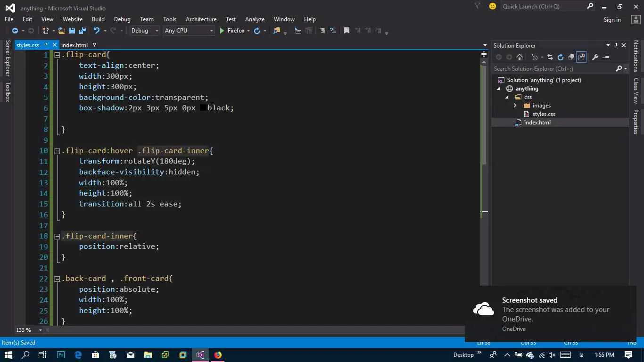Click the Search Solution Explorer field
The height and width of the screenshot is (362, 644).
pyautogui.click(x=553, y=69)
